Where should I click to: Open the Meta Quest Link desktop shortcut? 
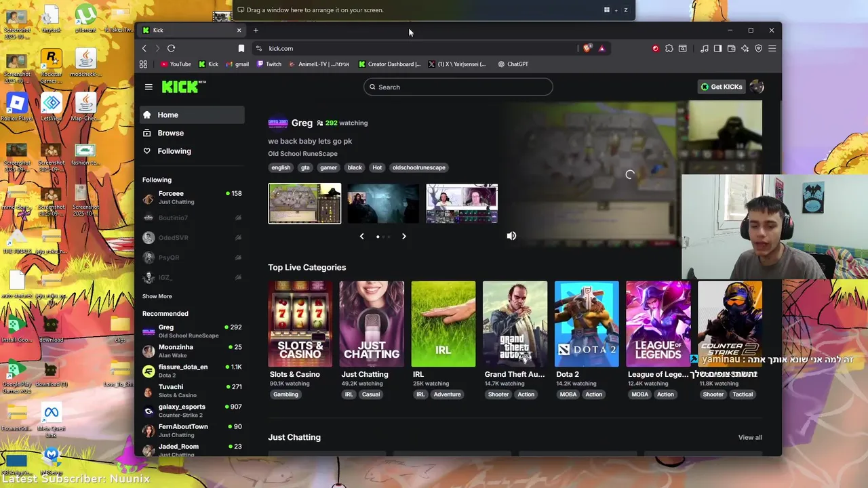tap(51, 419)
